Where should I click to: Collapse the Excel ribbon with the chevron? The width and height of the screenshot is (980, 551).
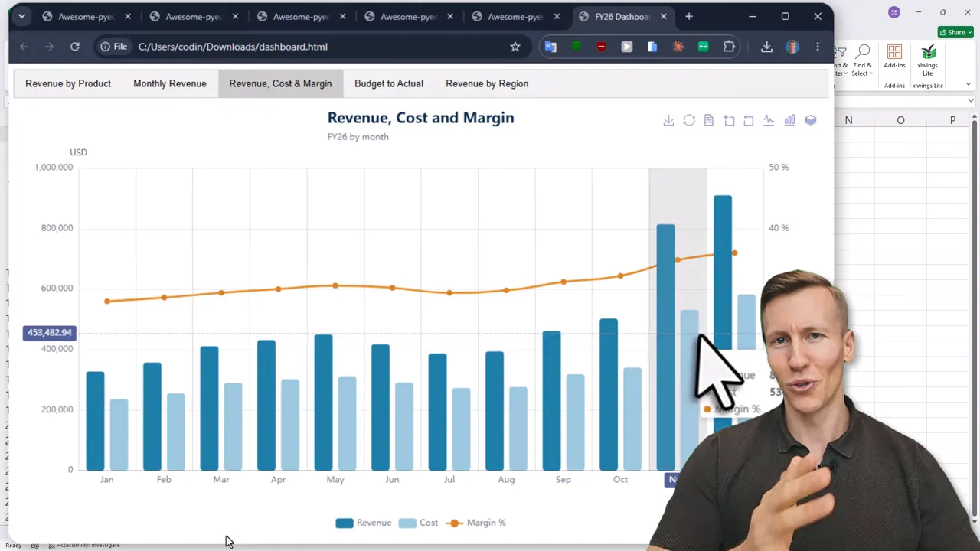point(969,84)
